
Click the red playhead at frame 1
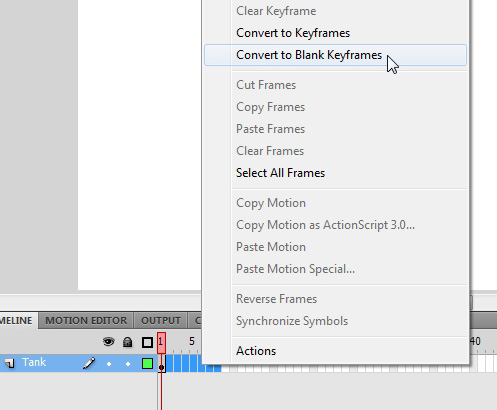pyautogui.click(x=161, y=343)
